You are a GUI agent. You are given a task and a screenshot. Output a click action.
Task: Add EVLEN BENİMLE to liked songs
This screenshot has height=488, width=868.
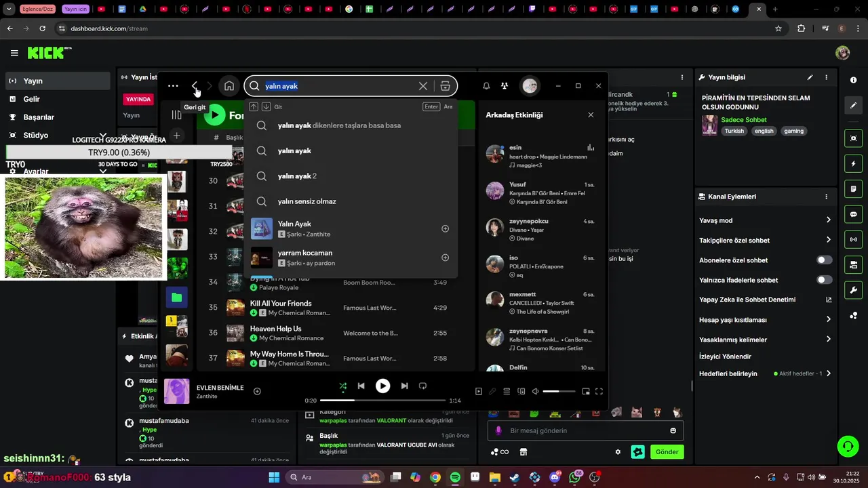[x=257, y=391]
